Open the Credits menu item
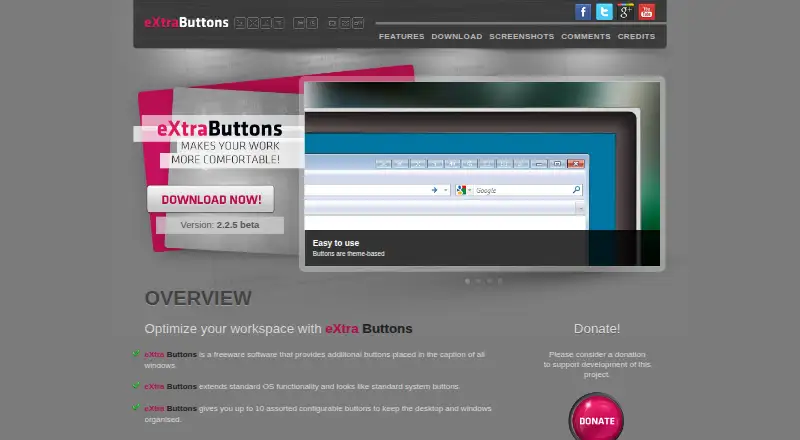The width and height of the screenshot is (800, 440). pos(636,37)
